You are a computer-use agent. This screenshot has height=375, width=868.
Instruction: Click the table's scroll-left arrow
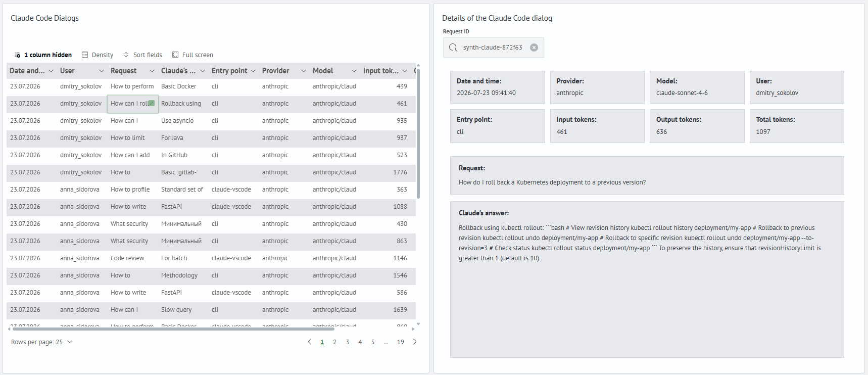9,329
